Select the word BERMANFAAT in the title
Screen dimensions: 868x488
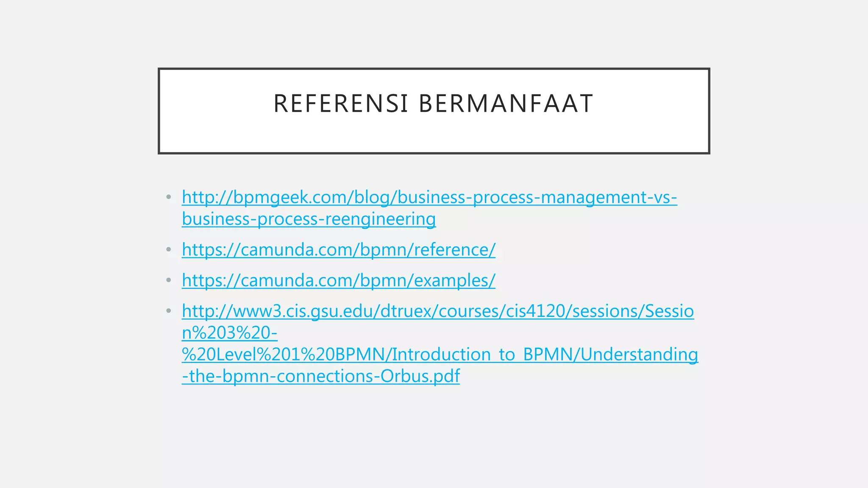[506, 104]
